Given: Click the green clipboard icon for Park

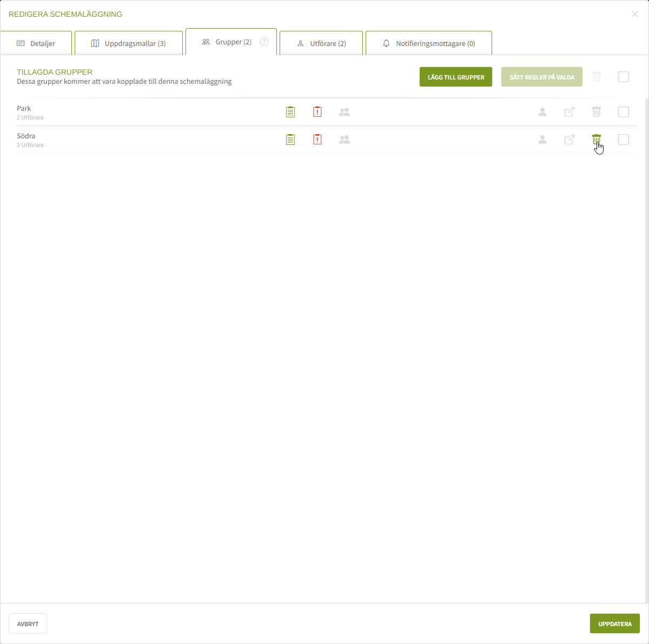Looking at the screenshot, I should coord(290,112).
